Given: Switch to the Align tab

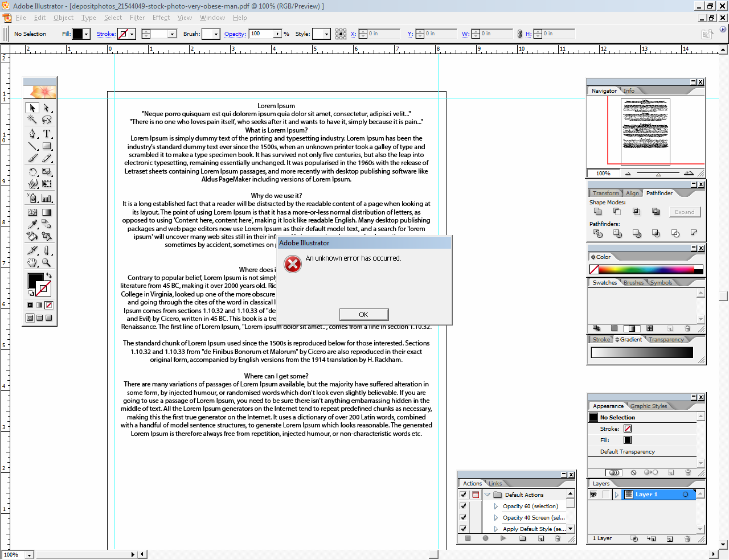Looking at the screenshot, I should coord(632,193).
